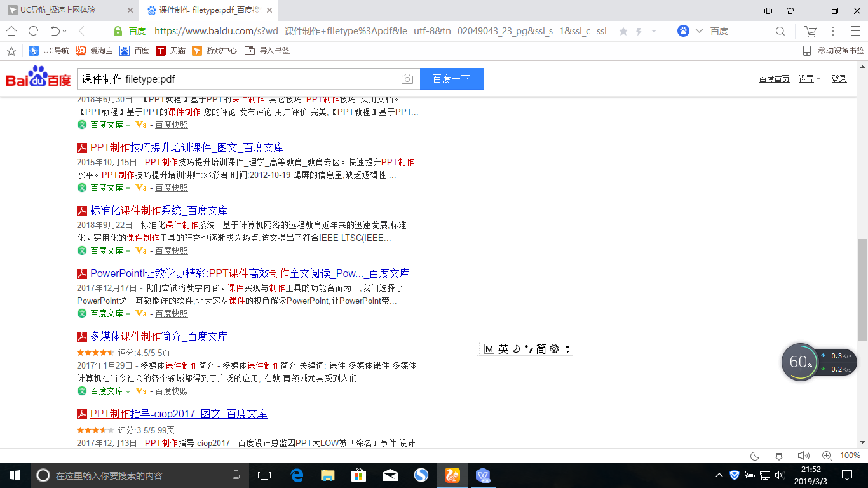Expand the 设置 dropdown
Viewport: 868px width, 488px height.
point(810,79)
